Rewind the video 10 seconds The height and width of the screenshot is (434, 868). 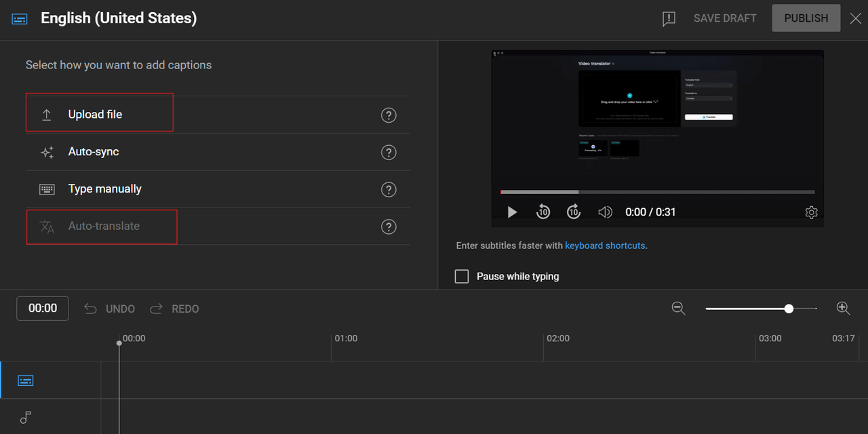[x=543, y=212]
